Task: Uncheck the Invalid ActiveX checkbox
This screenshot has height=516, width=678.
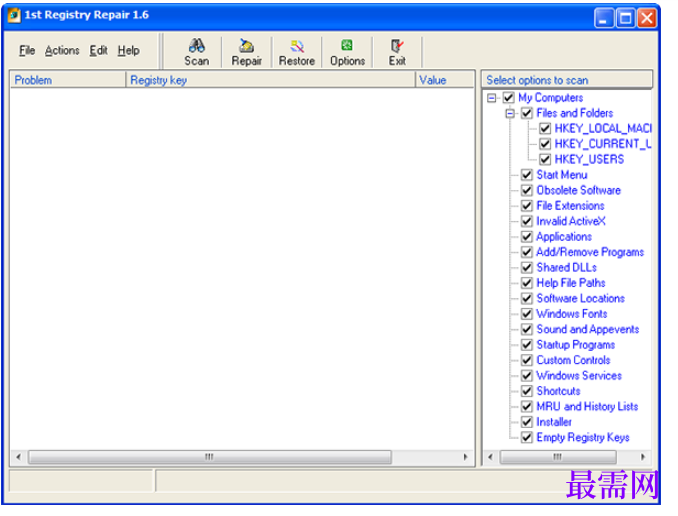Action: pos(527,221)
